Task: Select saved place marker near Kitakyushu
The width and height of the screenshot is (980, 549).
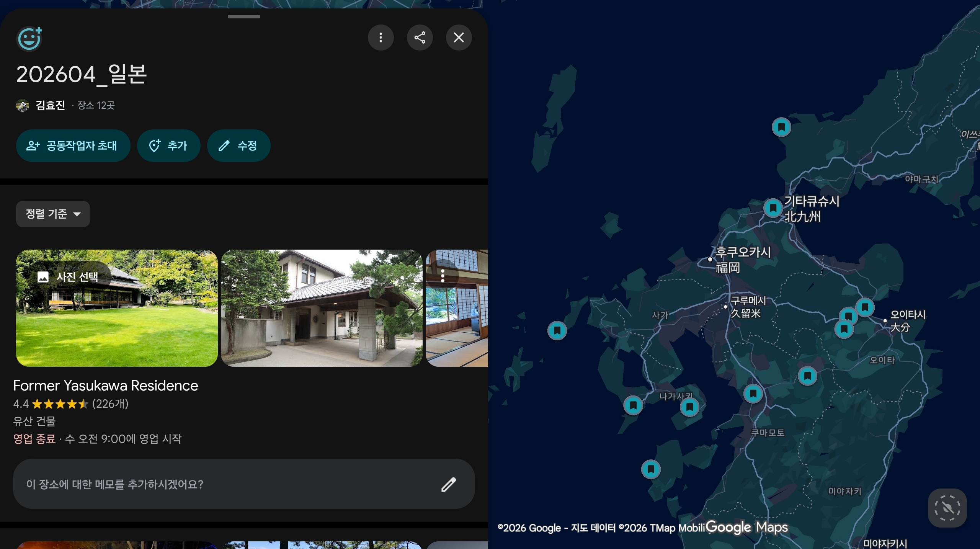Action: click(x=773, y=208)
